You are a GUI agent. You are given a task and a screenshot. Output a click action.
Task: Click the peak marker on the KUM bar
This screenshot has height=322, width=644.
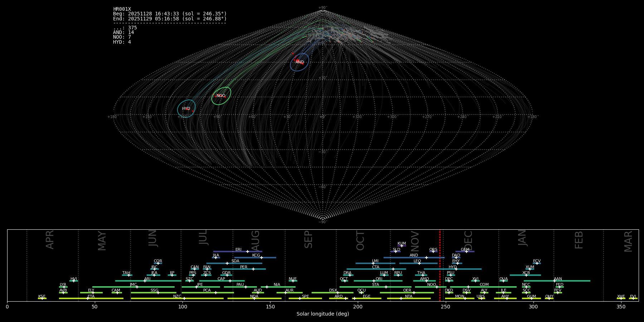tap(402, 246)
